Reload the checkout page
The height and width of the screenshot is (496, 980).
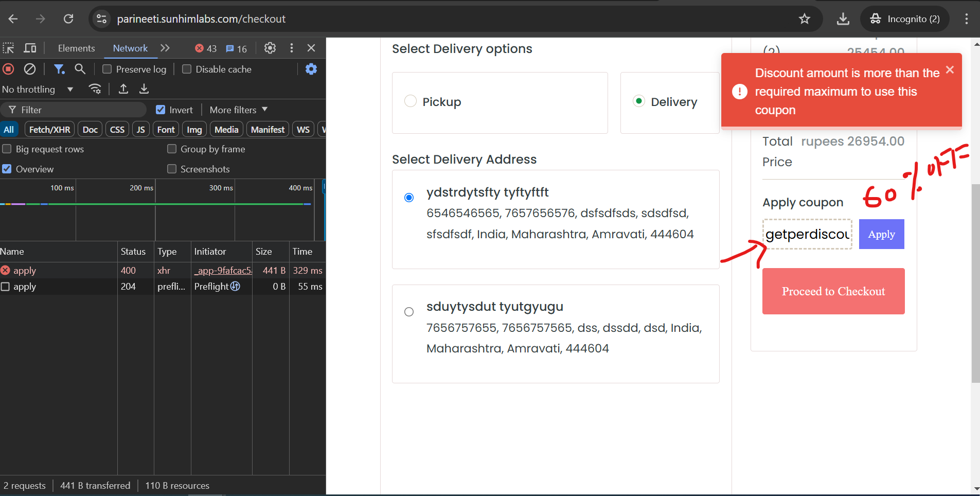tap(68, 19)
